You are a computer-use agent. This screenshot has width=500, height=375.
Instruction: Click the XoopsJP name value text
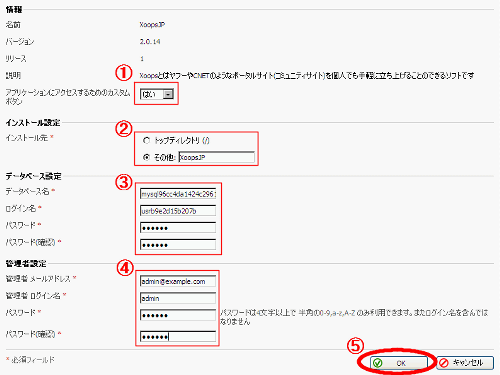pos(152,25)
